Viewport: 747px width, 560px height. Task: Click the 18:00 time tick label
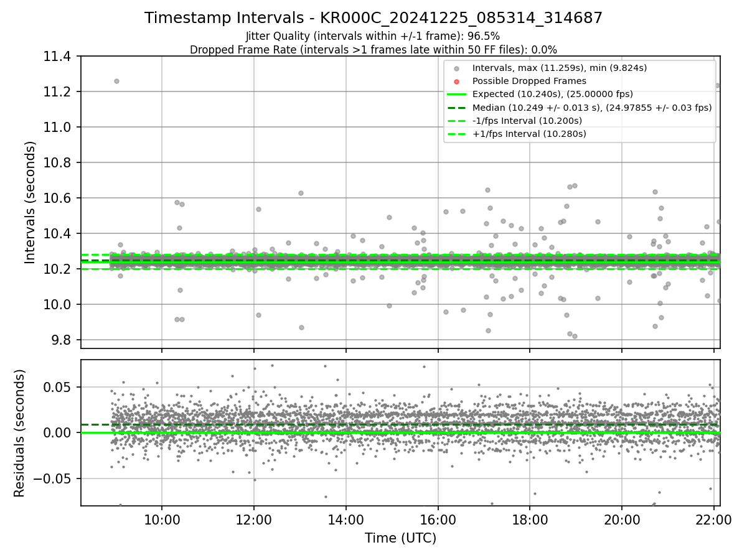point(530,520)
